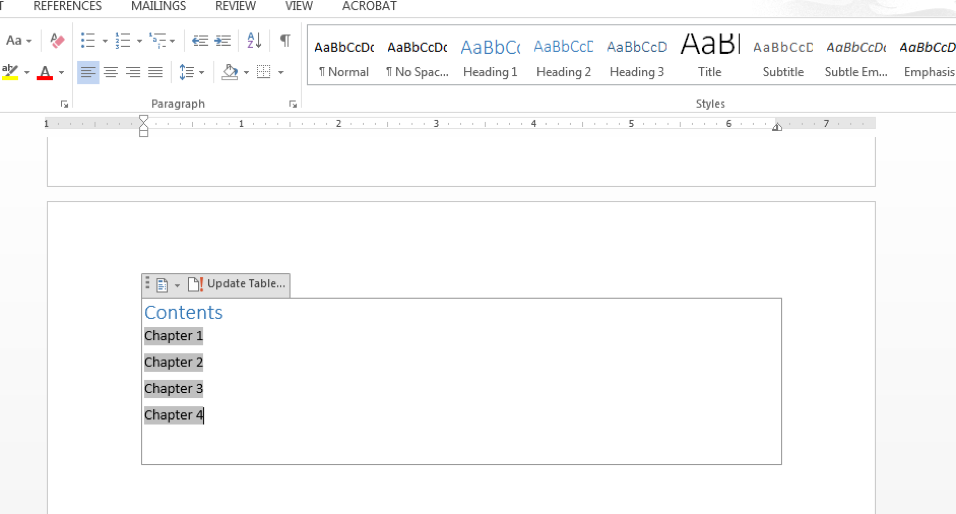Increase the paragraph indent
The width and height of the screenshot is (956, 514).
pyautogui.click(x=222, y=41)
